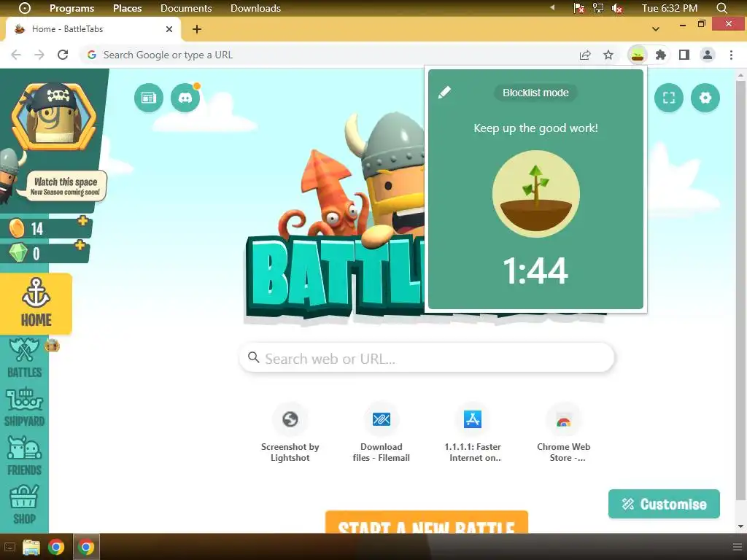The width and height of the screenshot is (747, 560).
Task: Open Screenshot by Lightshot shortcut
Action: click(x=290, y=434)
